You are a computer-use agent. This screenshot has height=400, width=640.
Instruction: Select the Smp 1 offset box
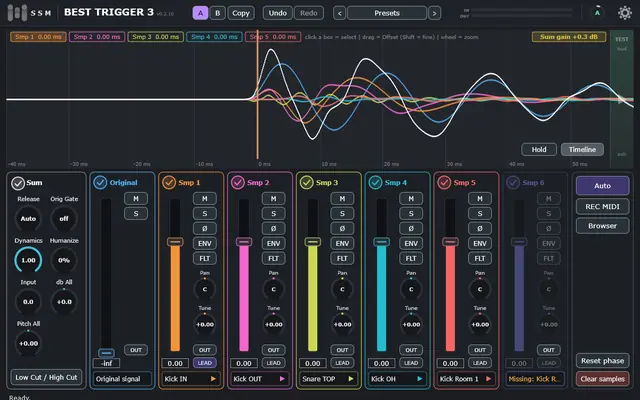point(38,37)
